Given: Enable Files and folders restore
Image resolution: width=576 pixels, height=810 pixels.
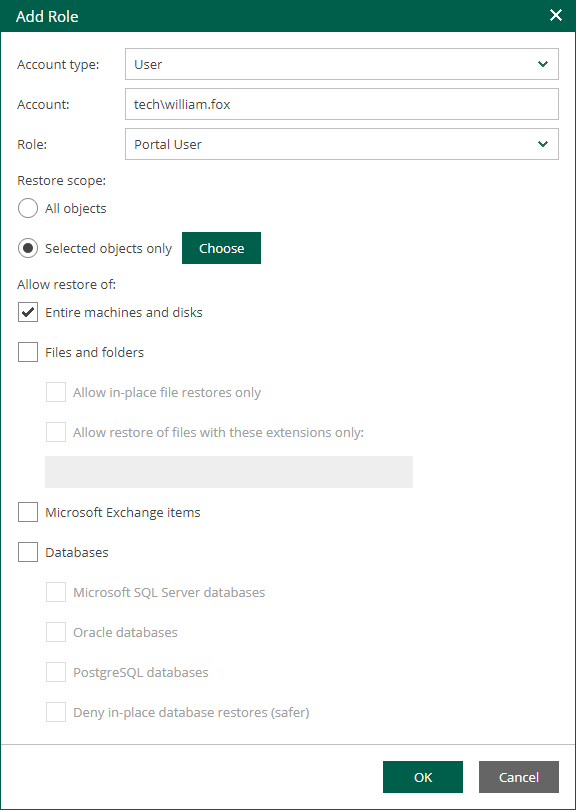Looking at the screenshot, I should [x=28, y=352].
